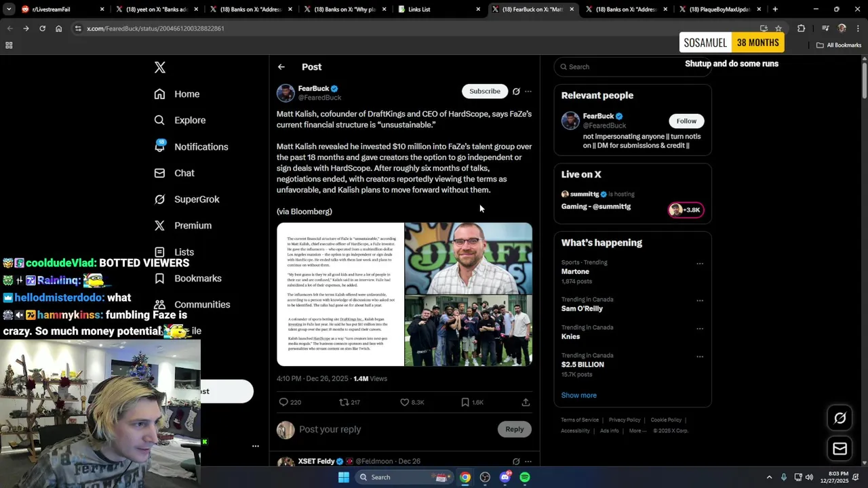Click Grok icon on FearBuck's post header
868x488 pixels.
pyautogui.click(x=516, y=91)
